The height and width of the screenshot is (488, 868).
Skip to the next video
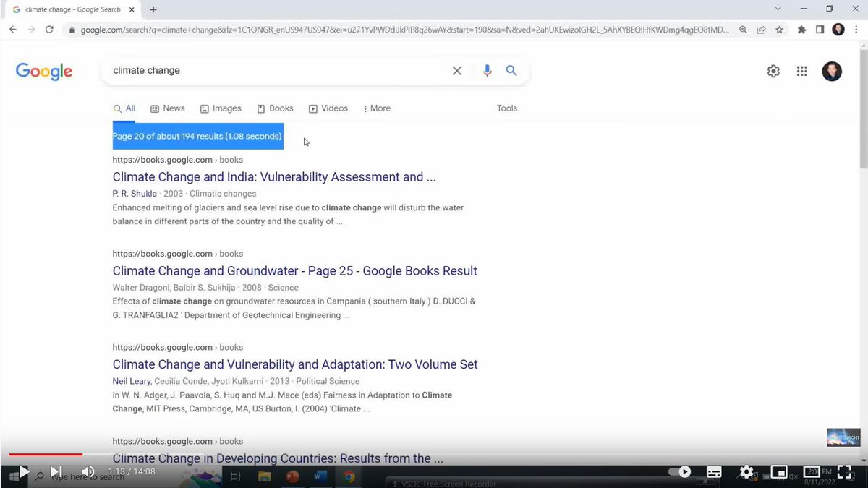point(56,472)
